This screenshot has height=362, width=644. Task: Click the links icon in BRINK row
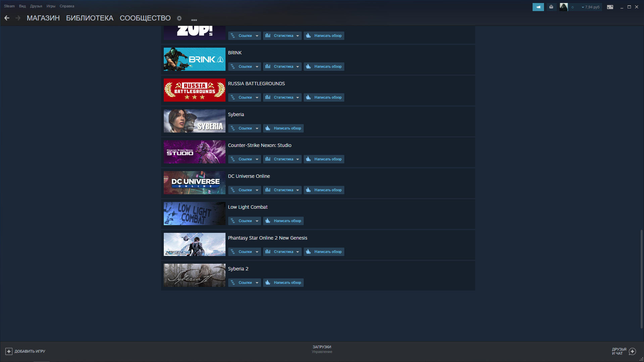coord(233,66)
